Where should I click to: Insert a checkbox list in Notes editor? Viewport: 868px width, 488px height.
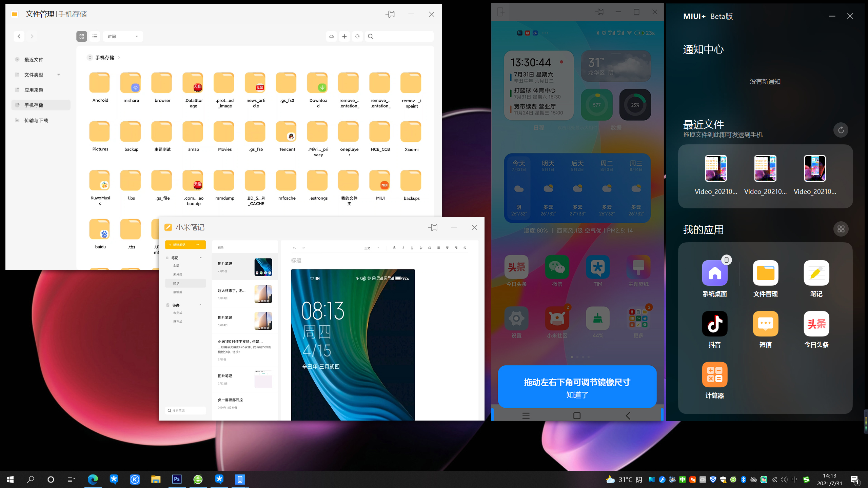(430, 248)
